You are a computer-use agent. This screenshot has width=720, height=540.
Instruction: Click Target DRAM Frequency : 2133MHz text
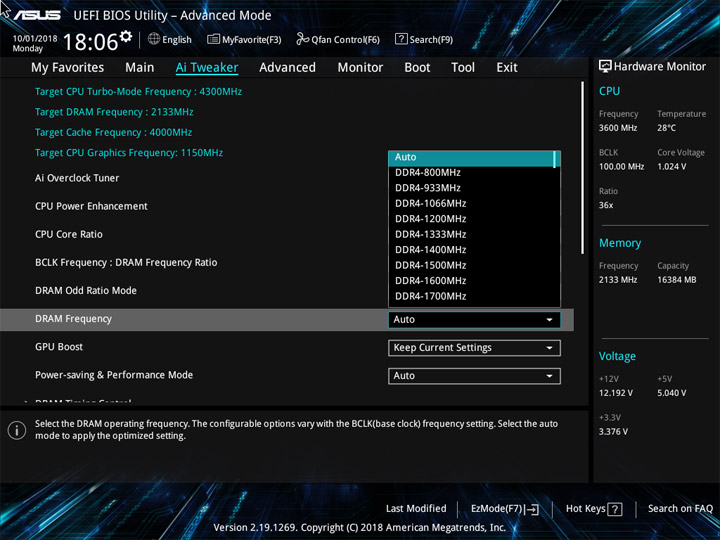(114, 112)
